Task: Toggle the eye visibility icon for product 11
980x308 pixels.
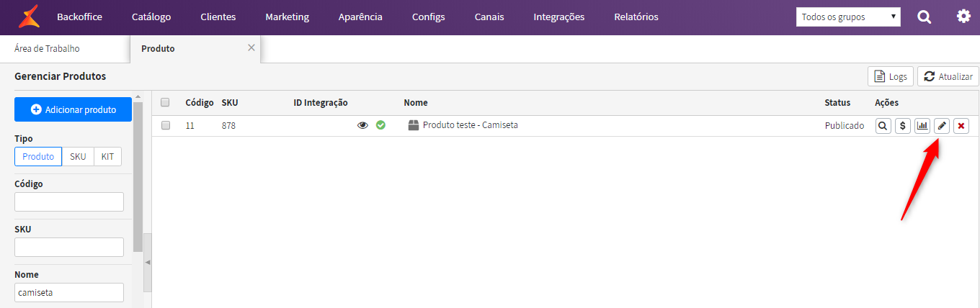Action: coord(363,125)
